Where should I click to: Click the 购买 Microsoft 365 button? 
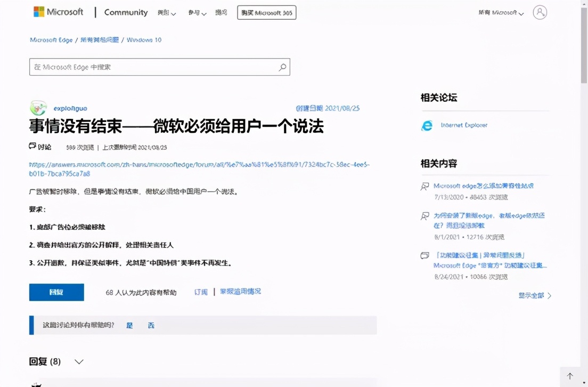tap(266, 12)
